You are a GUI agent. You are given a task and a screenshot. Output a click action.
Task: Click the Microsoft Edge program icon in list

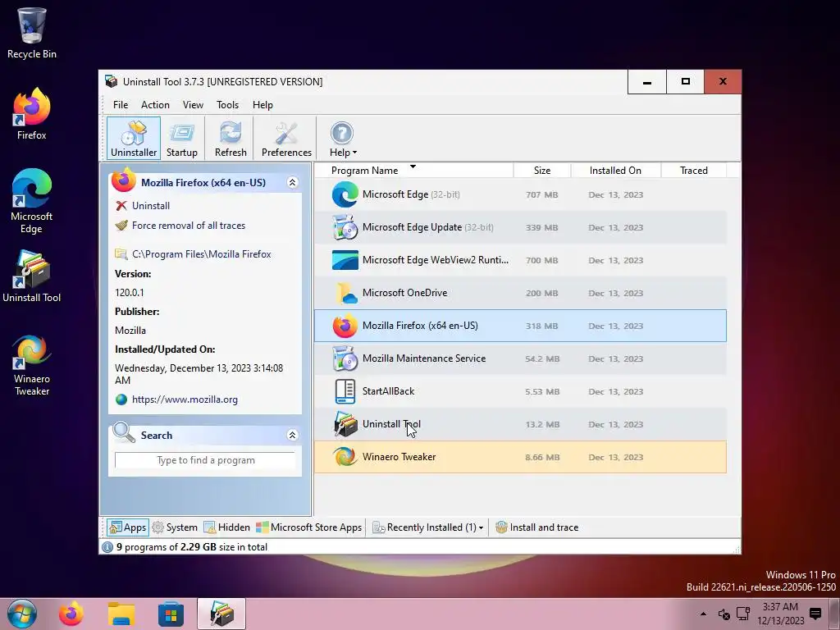(x=345, y=194)
